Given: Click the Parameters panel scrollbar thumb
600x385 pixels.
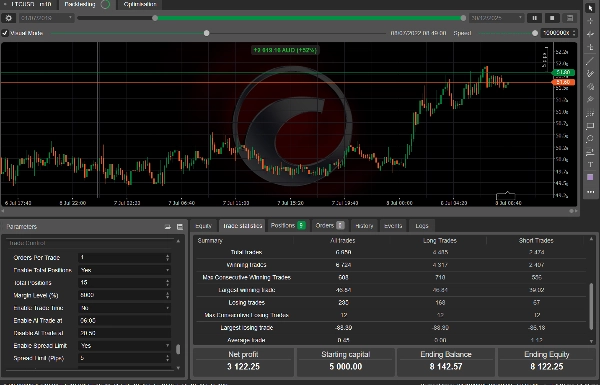Looking at the screenshot, I should [178, 349].
